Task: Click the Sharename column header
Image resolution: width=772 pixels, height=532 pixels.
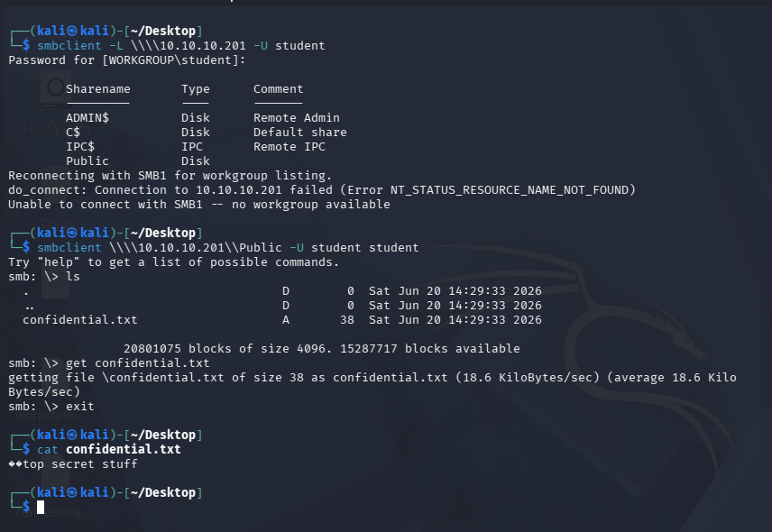Action: (98, 89)
